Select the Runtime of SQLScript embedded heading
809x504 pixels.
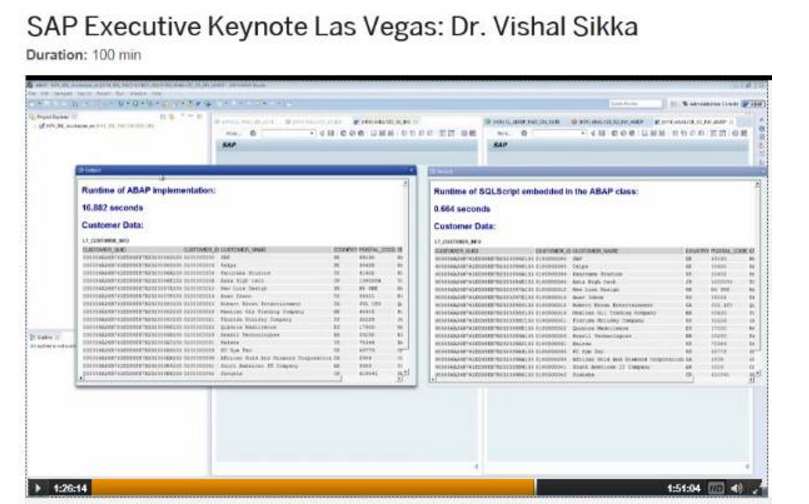[x=536, y=191]
